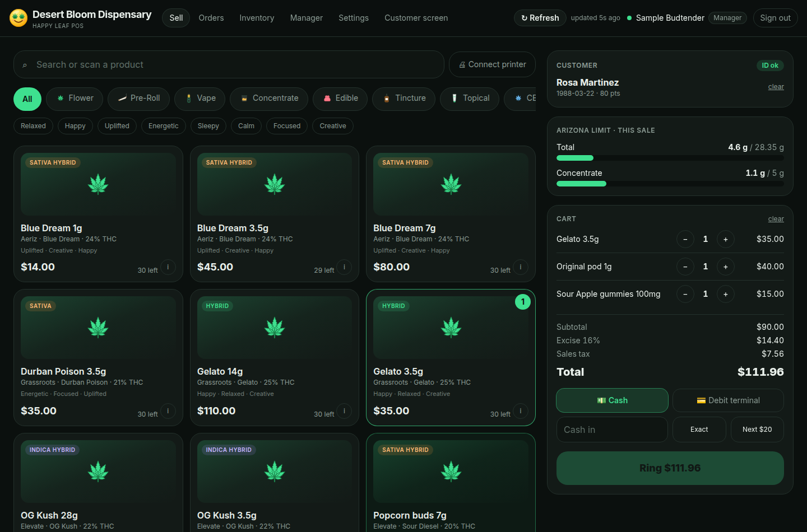Add Blue Dream 1g to the cart
807x532 pixels.
(98, 214)
